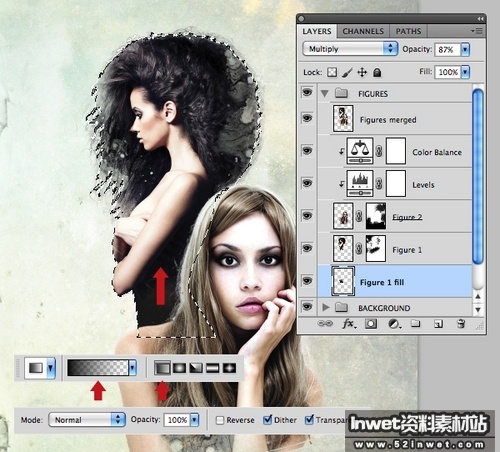500x452 pixels.
Task: Create new fill or adjustment layer
Action: tap(394, 324)
